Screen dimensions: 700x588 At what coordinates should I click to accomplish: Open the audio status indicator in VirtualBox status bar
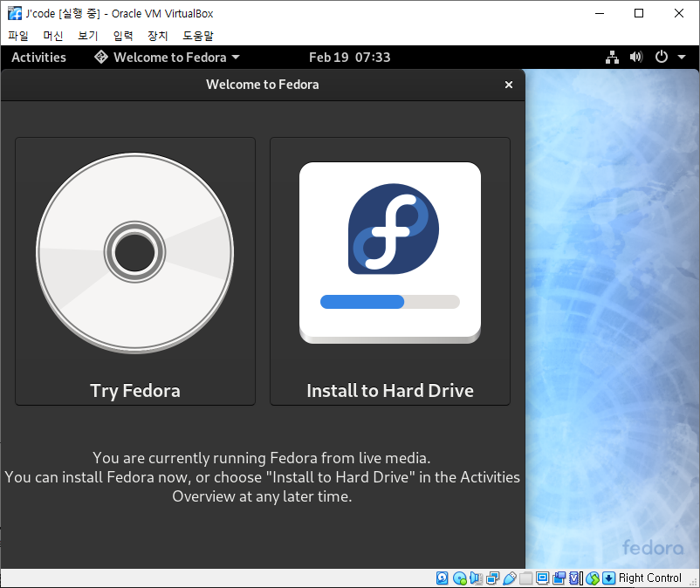point(476,578)
